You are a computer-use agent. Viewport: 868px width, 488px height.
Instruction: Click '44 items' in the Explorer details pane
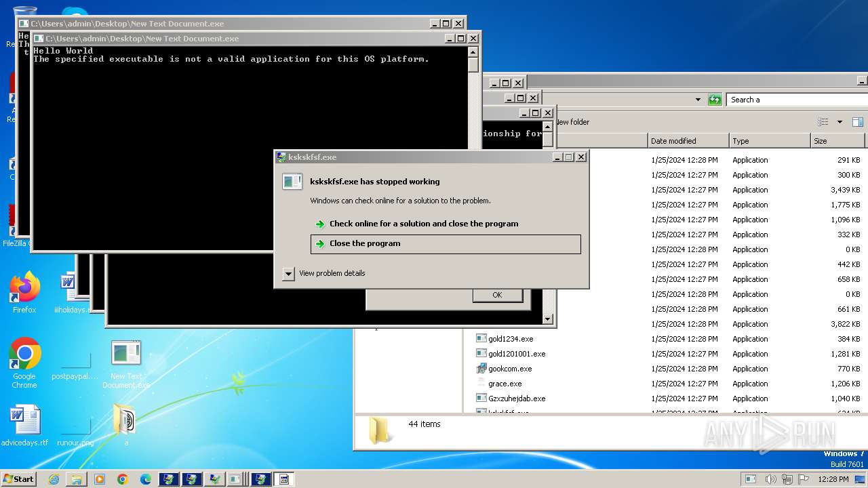425,424
